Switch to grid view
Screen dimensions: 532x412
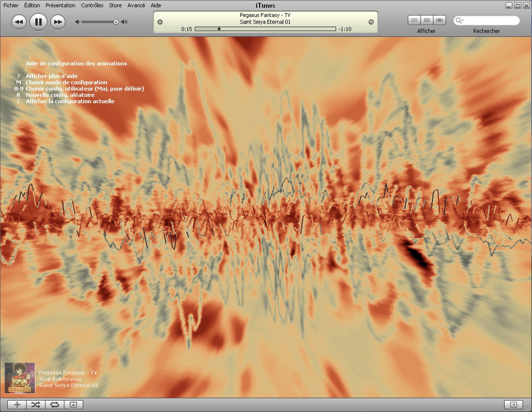click(x=427, y=20)
